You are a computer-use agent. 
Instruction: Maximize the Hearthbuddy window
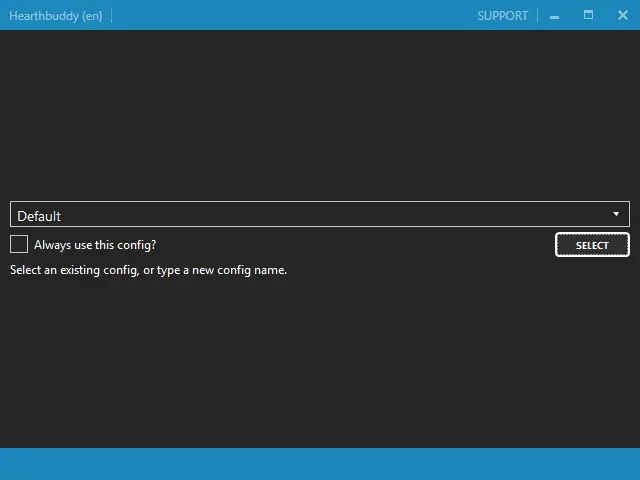(588, 16)
